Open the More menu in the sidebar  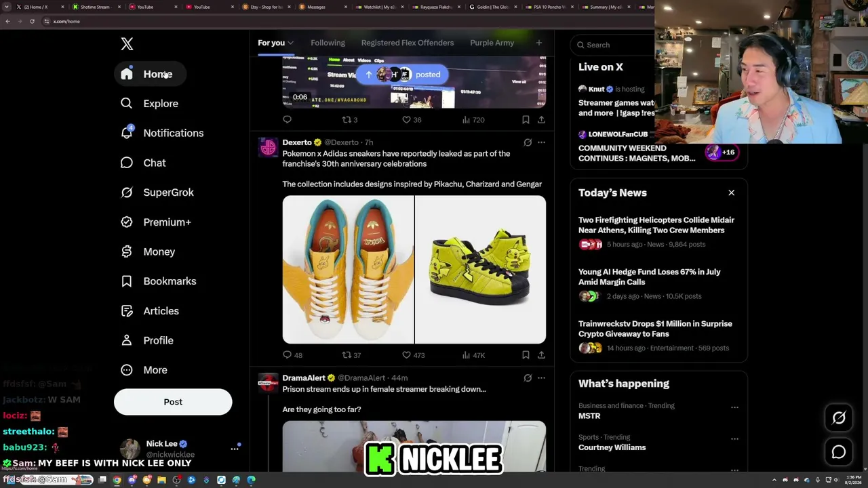coord(144,370)
